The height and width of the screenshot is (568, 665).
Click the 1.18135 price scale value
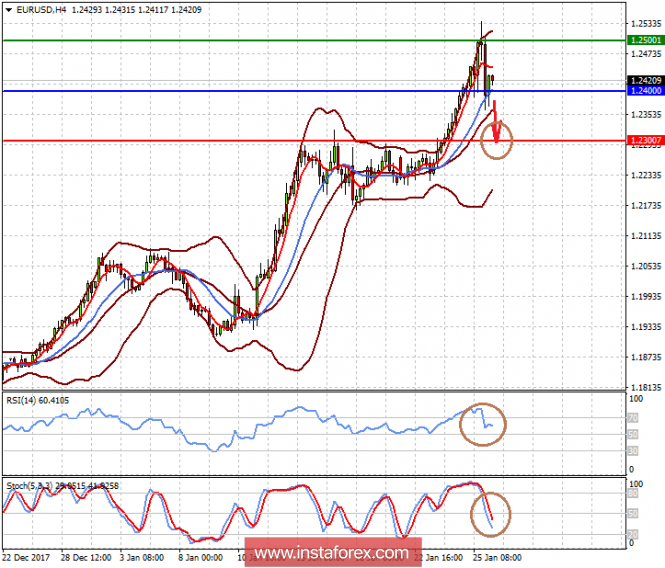coord(646,388)
